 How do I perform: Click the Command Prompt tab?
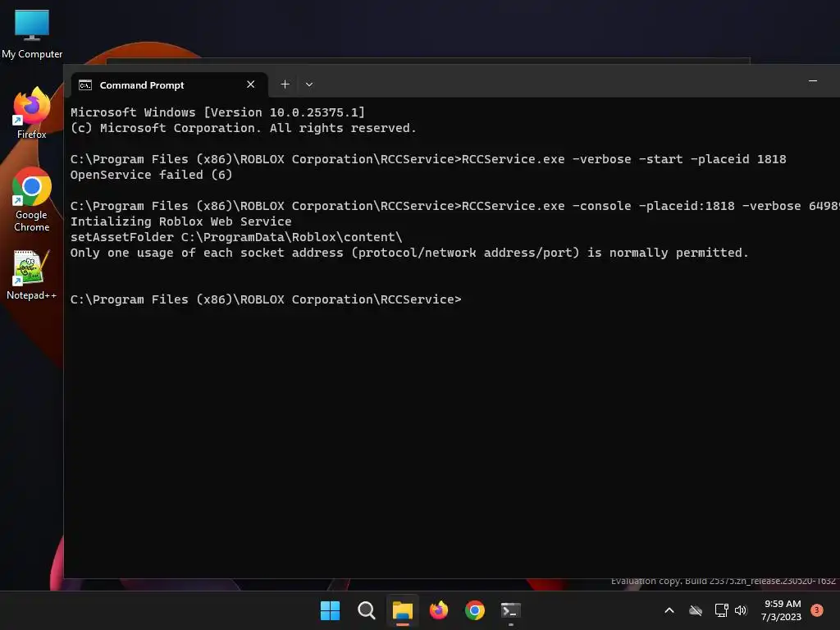tap(169, 85)
